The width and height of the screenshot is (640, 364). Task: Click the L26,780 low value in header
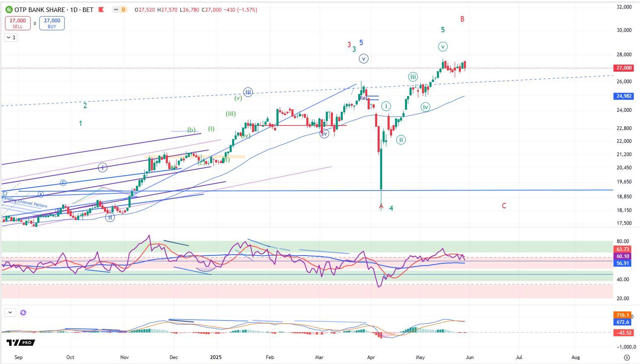coord(189,10)
